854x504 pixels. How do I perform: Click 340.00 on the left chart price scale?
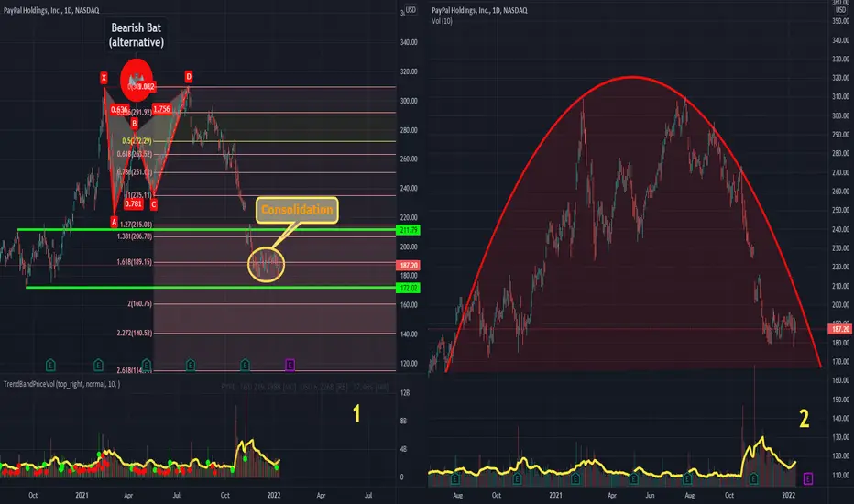[x=409, y=42]
